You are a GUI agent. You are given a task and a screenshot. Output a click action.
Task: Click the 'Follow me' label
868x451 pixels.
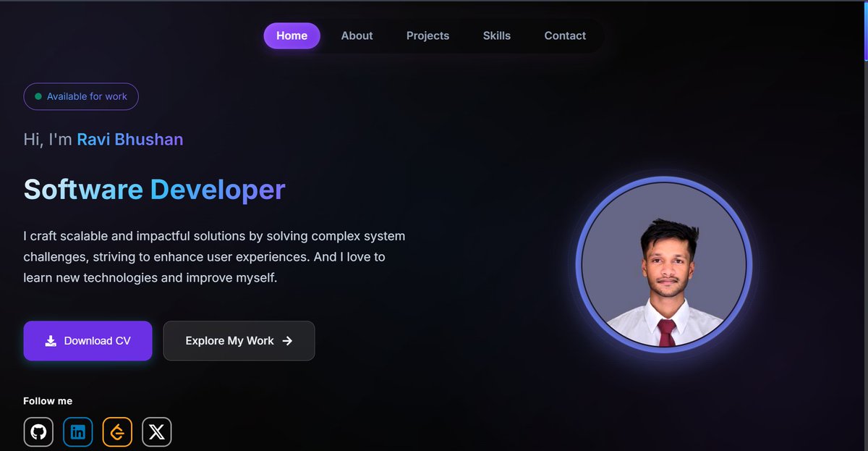[x=48, y=401]
